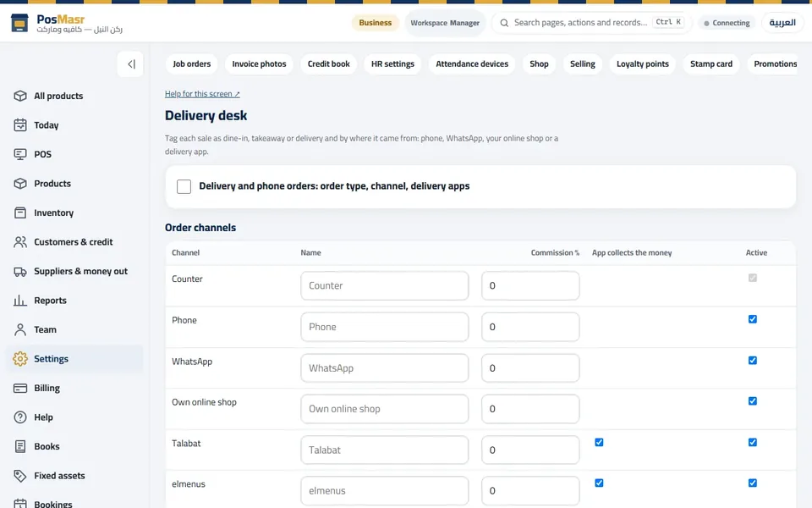Open the HR settings tab
This screenshot has height=508, width=812.
click(x=392, y=64)
